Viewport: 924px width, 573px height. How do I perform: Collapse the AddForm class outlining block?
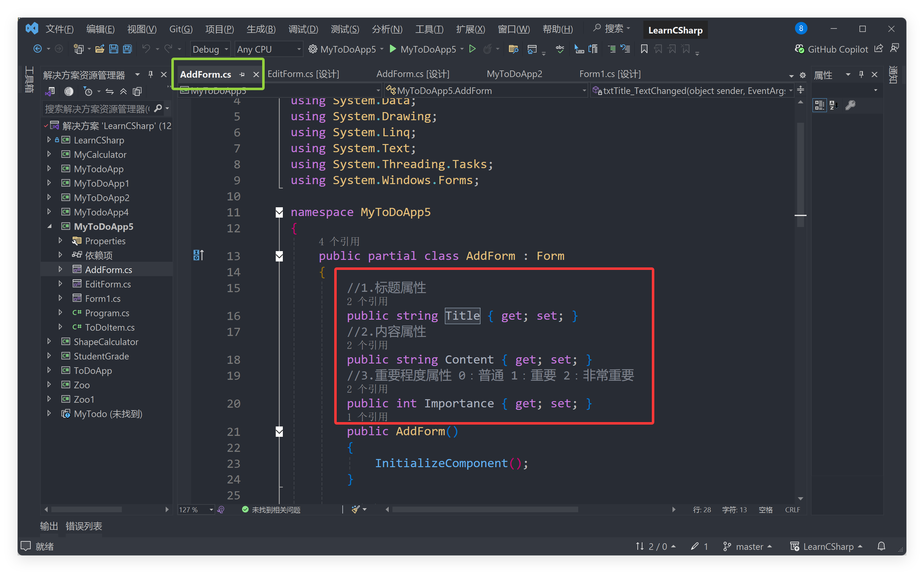coord(279,256)
